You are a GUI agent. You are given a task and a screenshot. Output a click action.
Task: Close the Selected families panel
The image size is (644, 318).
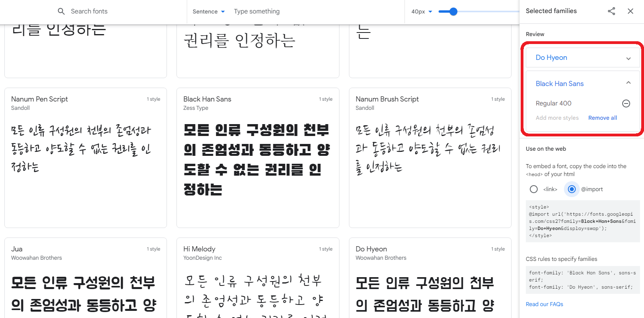pyautogui.click(x=631, y=11)
